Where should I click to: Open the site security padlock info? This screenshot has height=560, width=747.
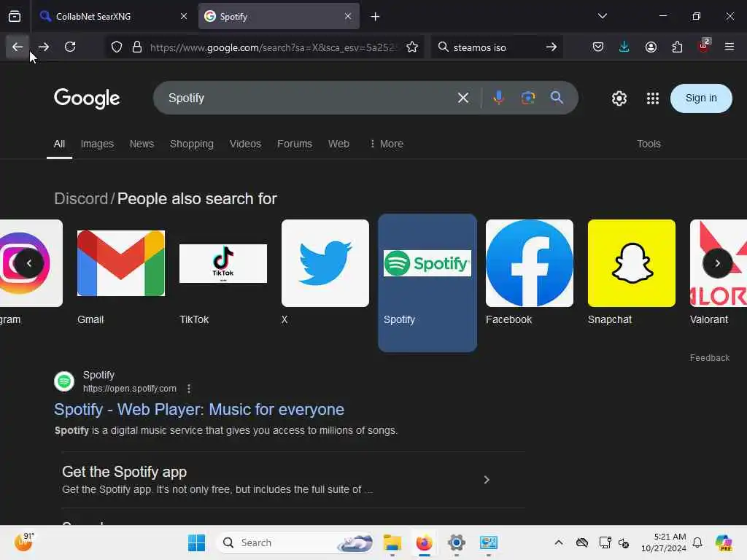137,47
